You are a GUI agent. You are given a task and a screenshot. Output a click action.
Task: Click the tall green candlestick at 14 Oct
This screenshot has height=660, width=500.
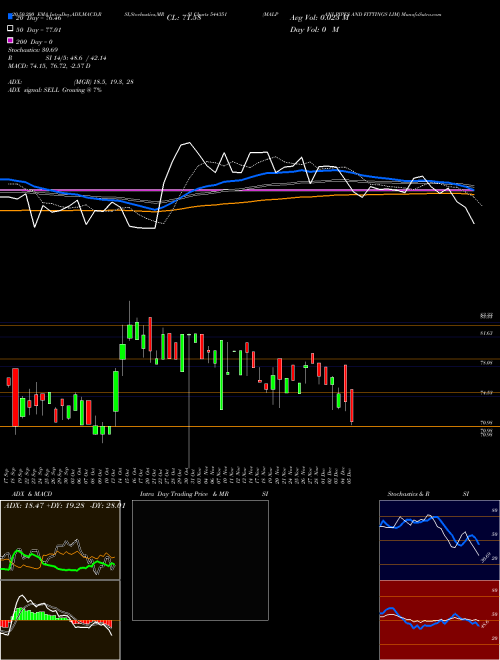(x=122, y=352)
